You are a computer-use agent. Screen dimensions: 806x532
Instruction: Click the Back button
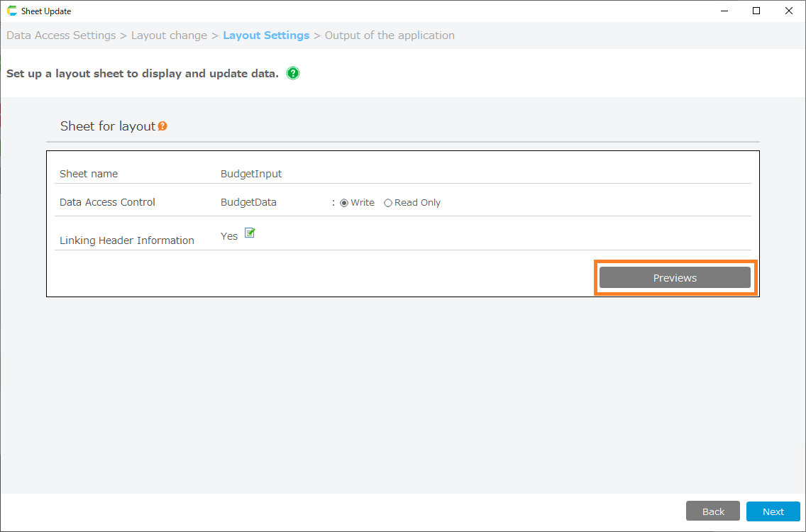coord(713,511)
